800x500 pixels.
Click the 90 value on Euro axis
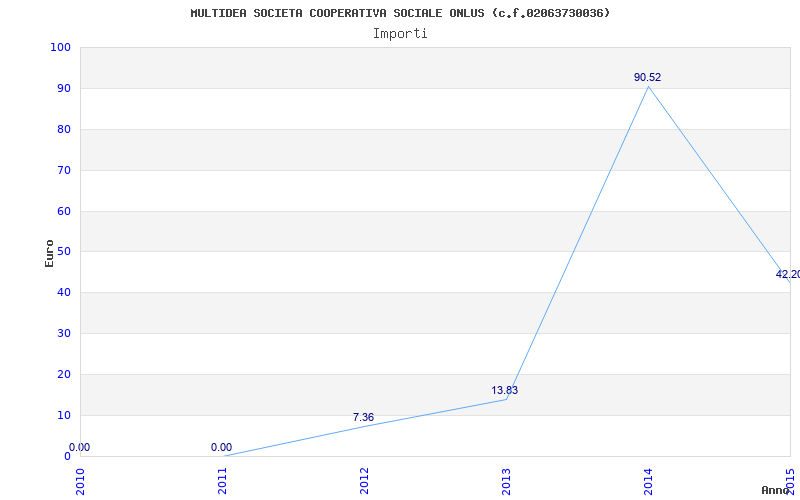click(x=64, y=88)
